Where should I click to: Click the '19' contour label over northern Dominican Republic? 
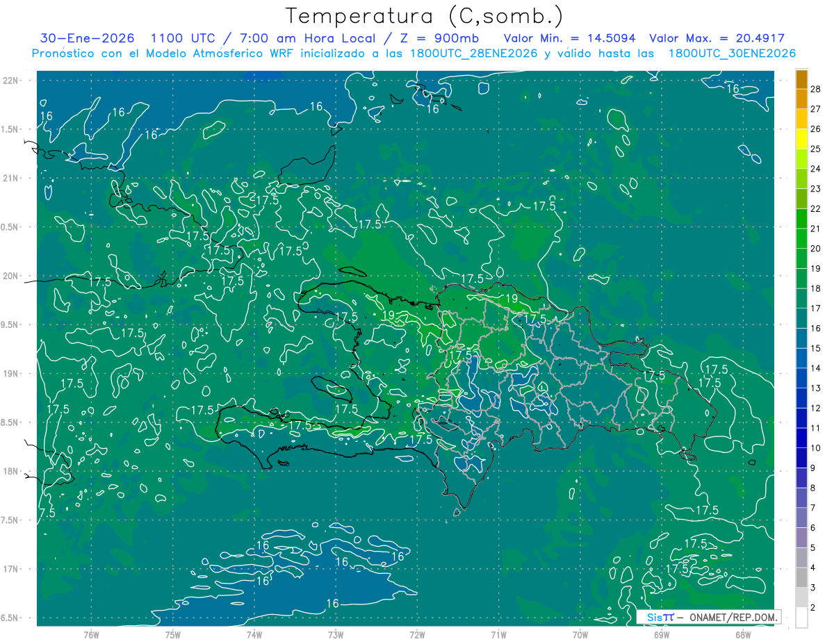[511, 299]
